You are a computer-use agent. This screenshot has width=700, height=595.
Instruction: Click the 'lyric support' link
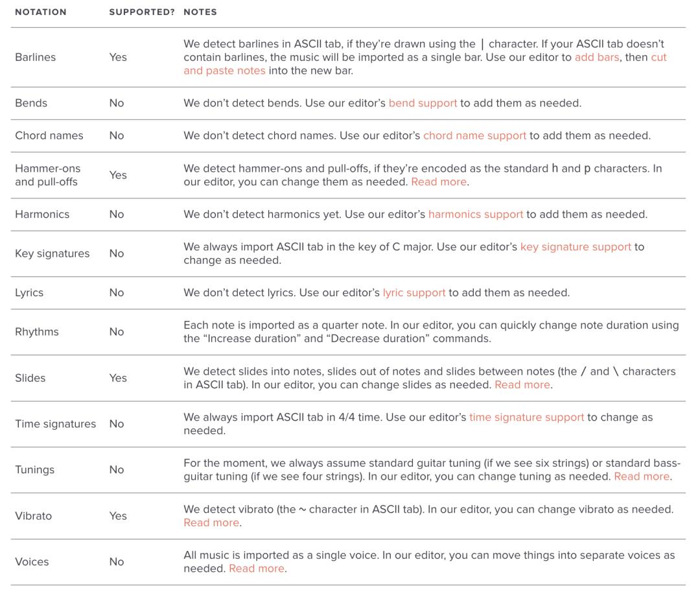[414, 293]
